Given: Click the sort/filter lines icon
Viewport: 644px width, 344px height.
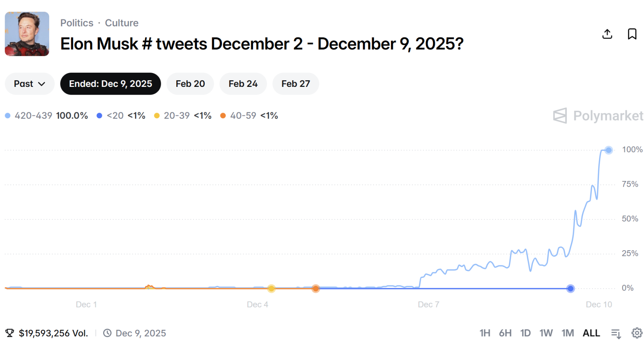Looking at the screenshot, I should 616,333.
